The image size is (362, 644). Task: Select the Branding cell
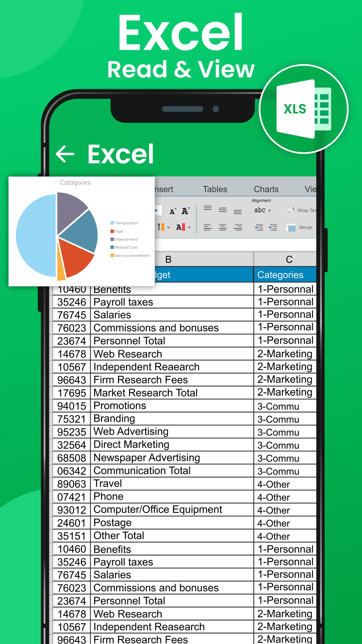point(172,419)
